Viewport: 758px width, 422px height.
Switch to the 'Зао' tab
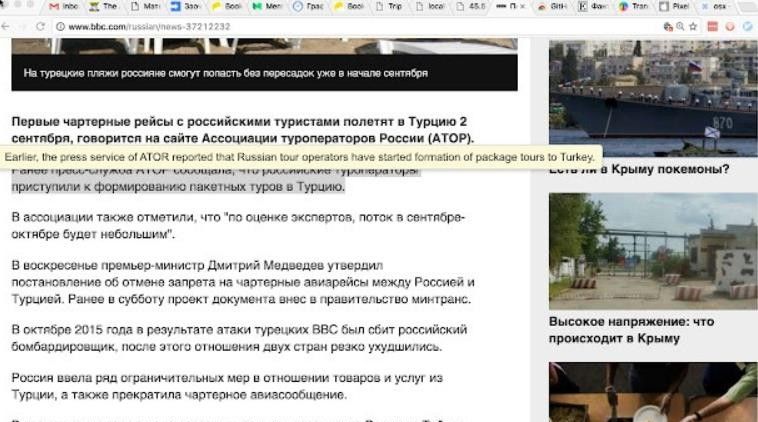point(185,6)
